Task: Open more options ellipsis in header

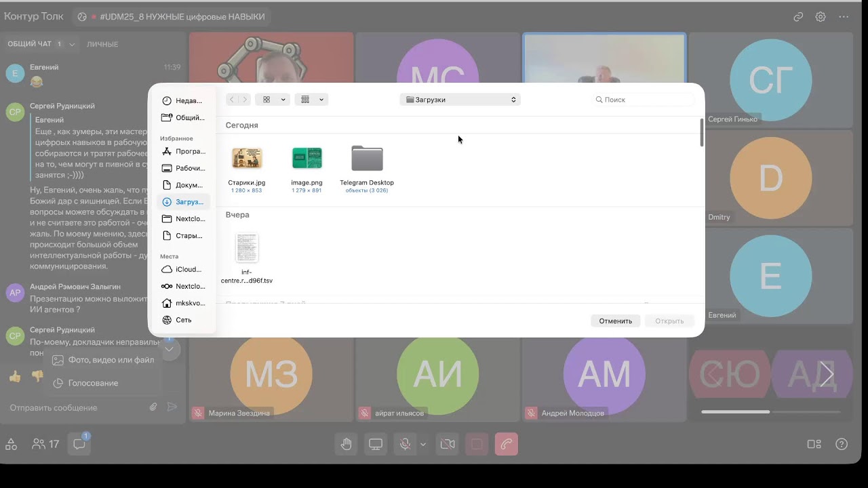Action: (844, 17)
